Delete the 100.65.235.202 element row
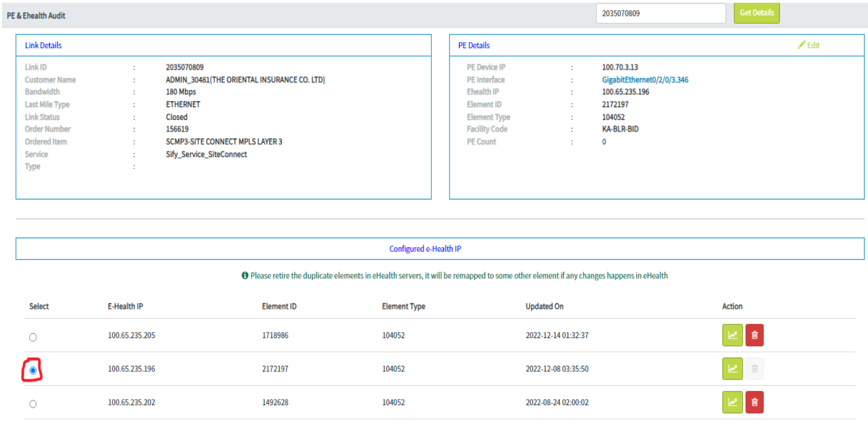The height and width of the screenshot is (424, 868). (x=754, y=402)
